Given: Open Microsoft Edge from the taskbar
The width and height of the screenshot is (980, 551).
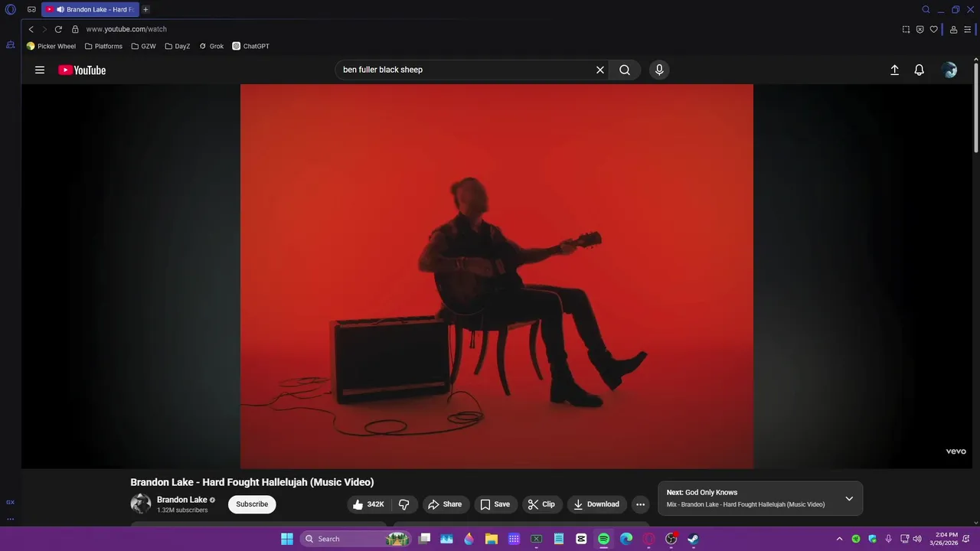Looking at the screenshot, I should [626, 539].
